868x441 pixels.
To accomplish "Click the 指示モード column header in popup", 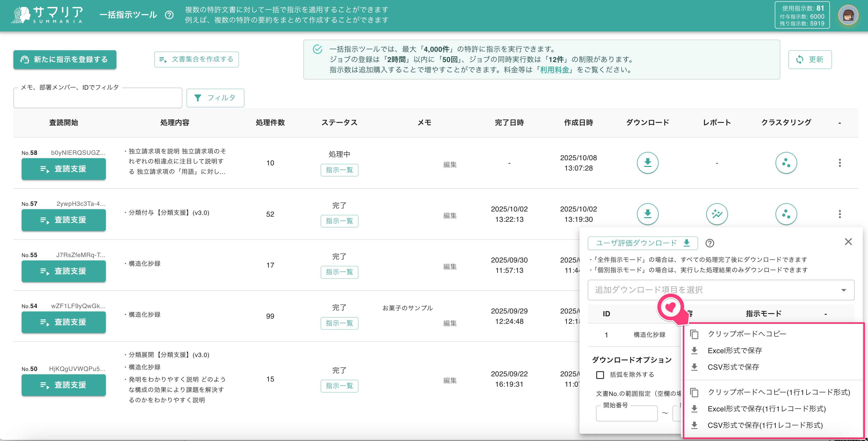I will 763,314.
